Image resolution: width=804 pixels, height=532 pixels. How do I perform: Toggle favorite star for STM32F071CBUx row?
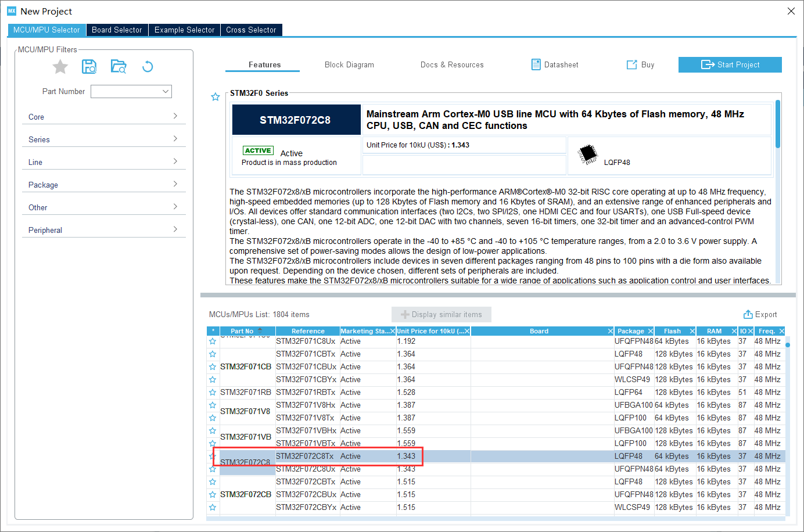[x=213, y=367]
